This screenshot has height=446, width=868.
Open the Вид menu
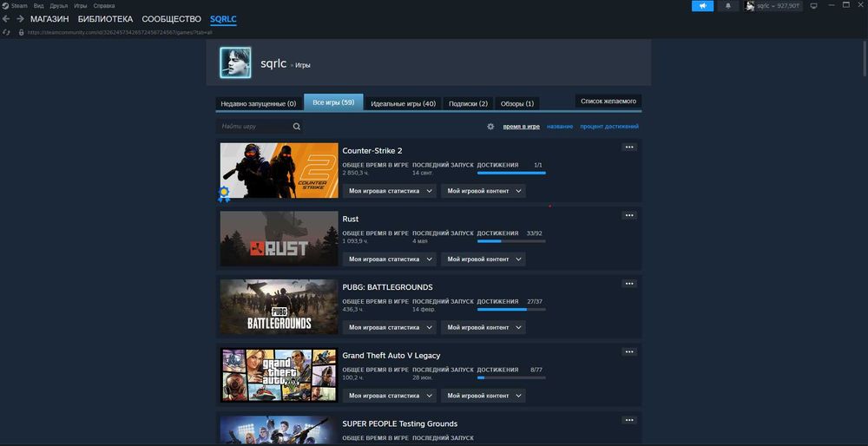point(39,5)
